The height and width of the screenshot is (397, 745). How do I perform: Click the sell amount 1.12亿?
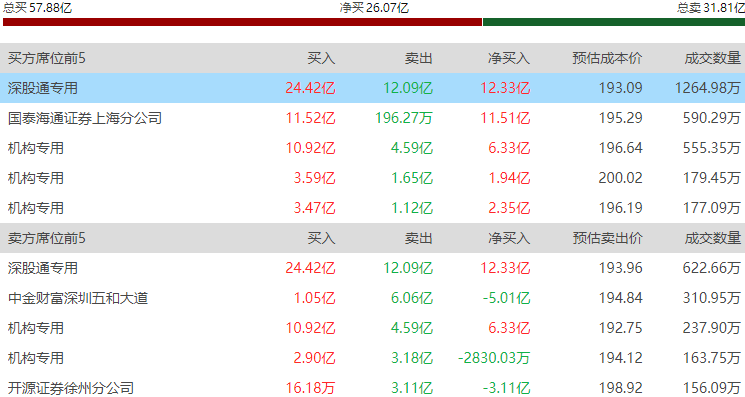pyautogui.click(x=412, y=208)
